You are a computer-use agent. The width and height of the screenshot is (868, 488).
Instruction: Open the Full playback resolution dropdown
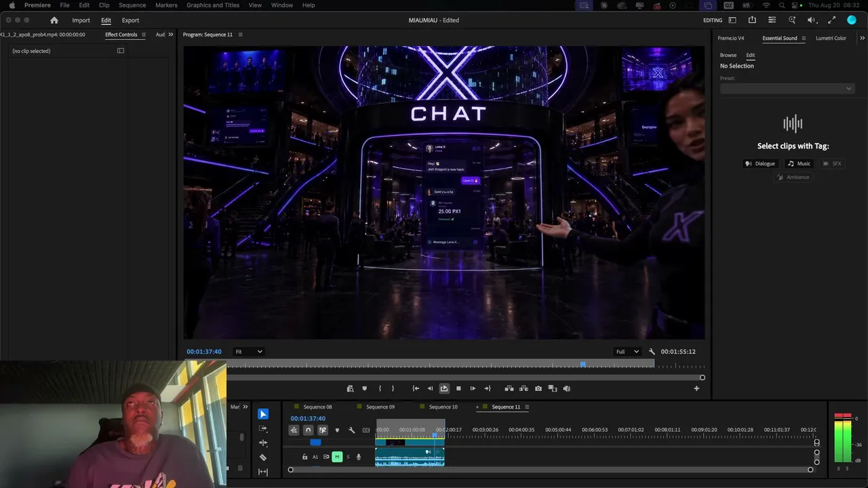pos(627,352)
